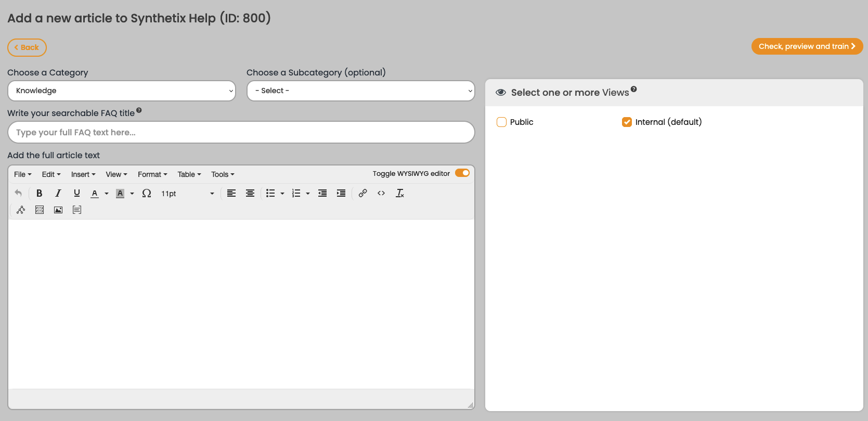Image resolution: width=868 pixels, height=421 pixels.
Task: Expand background color dropdown arrow
Action: 132,194
